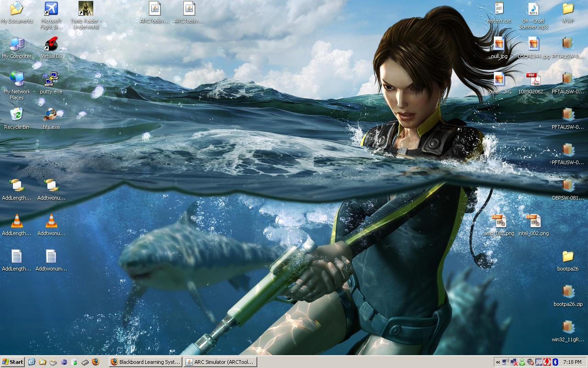The height and width of the screenshot is (368, 588).
Task: Open Microsoft Flight Simulator shortcut
Action: coord(51,15)
